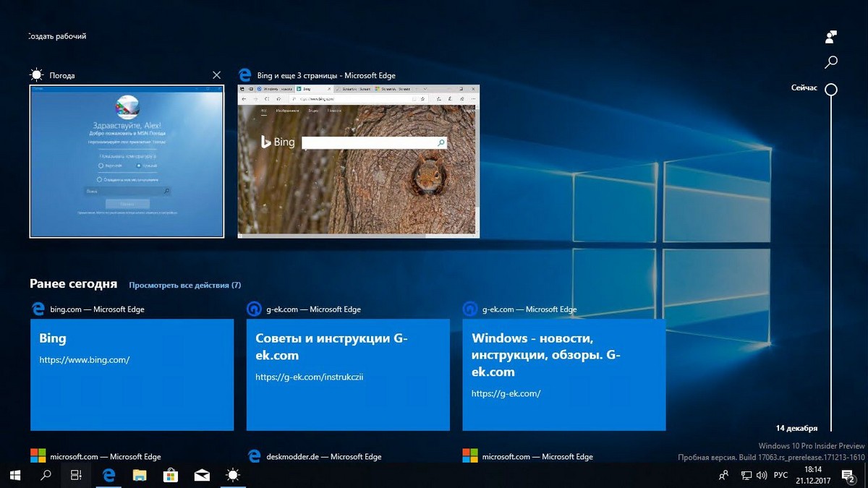Open the Советы и инструкции G-ek.com card
The width and height of the screenshot is (868, 488).
348,375
